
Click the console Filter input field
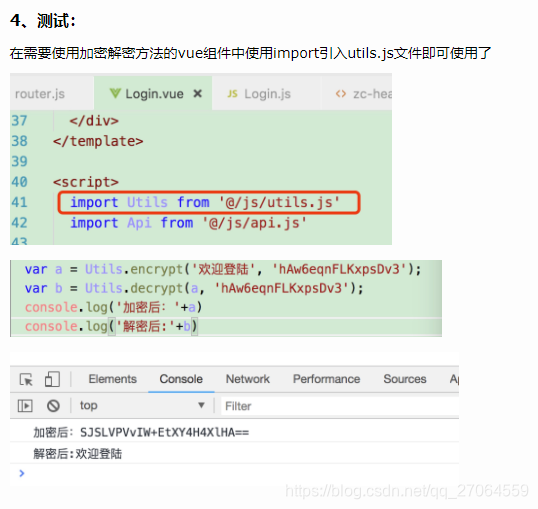(x=340, y=406)
